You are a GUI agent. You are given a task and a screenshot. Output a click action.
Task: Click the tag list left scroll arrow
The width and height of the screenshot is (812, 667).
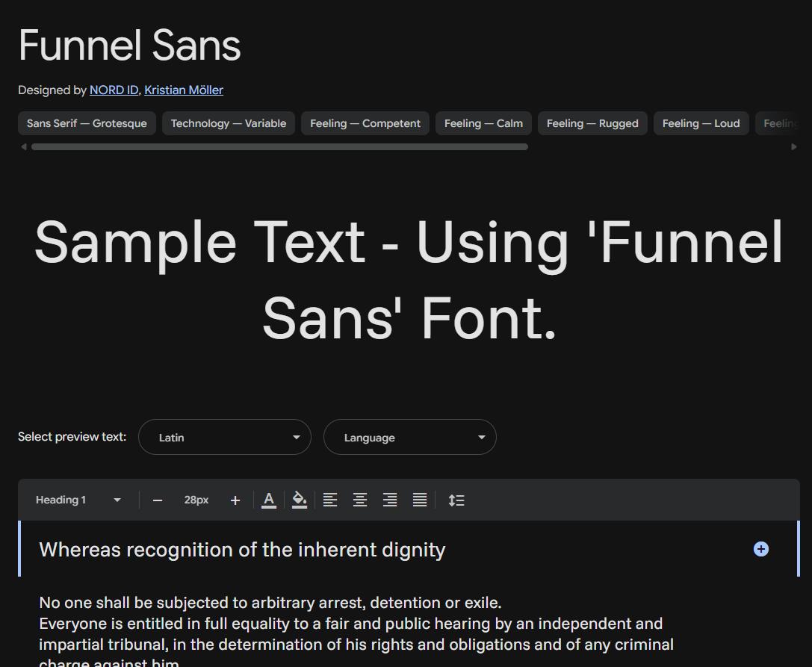tap(23, 147)
